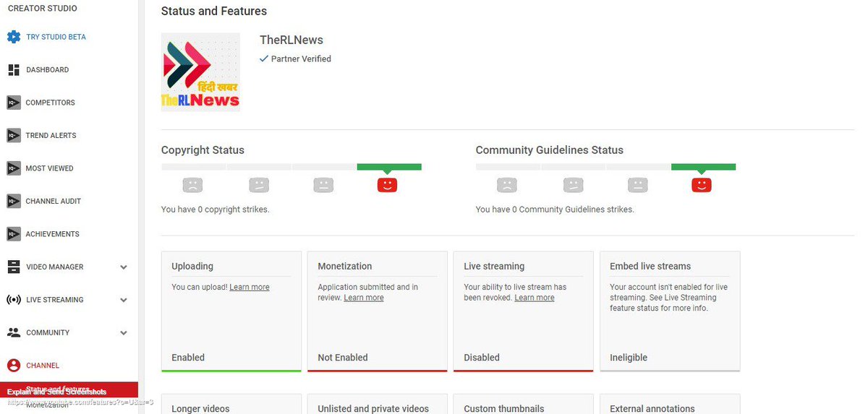Click the red happy face under Copyright Status
The image size is (868, 414).
[387, 185]
